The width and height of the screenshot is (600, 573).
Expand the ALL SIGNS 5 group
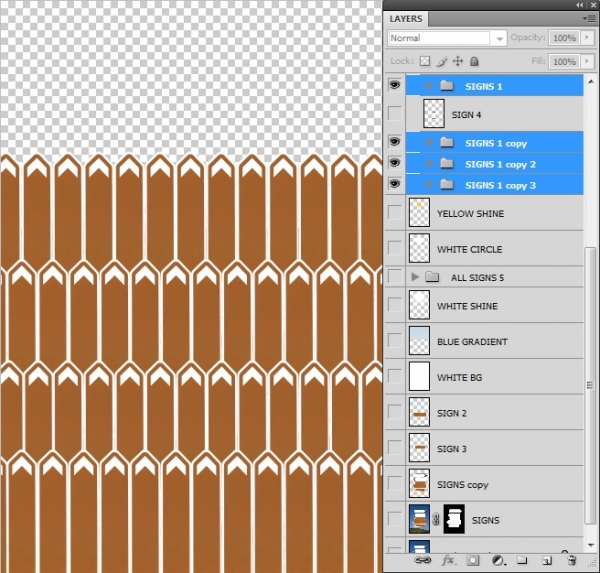415,277
